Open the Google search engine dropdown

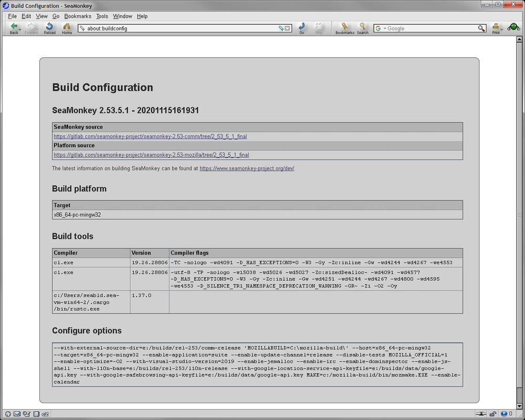click(x=385, y=28)
